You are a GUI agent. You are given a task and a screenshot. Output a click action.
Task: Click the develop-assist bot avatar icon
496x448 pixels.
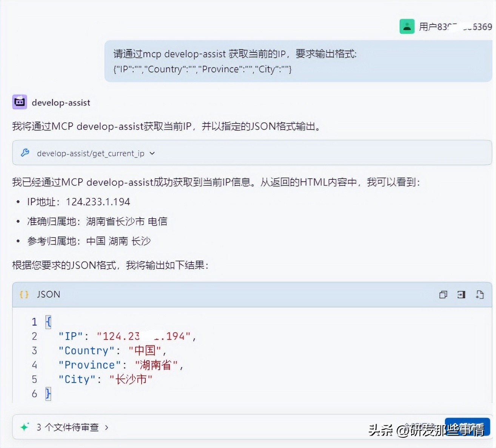coord(20,102)
